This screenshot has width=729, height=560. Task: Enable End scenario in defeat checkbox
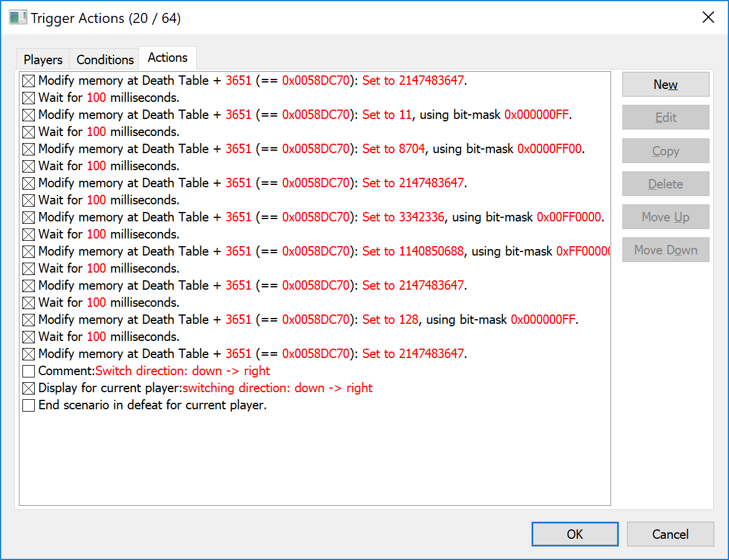pos(28,406)
